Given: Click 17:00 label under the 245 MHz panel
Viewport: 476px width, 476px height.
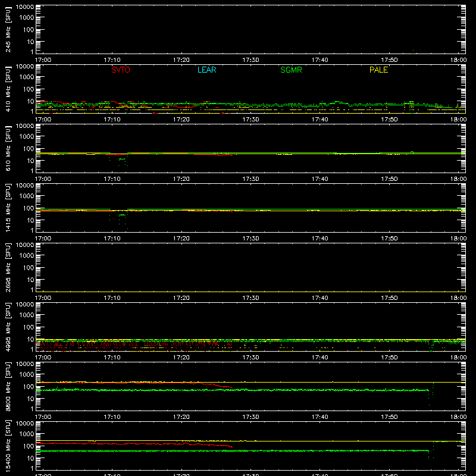Looking at the screenshot, I should [x=43, y=60].
